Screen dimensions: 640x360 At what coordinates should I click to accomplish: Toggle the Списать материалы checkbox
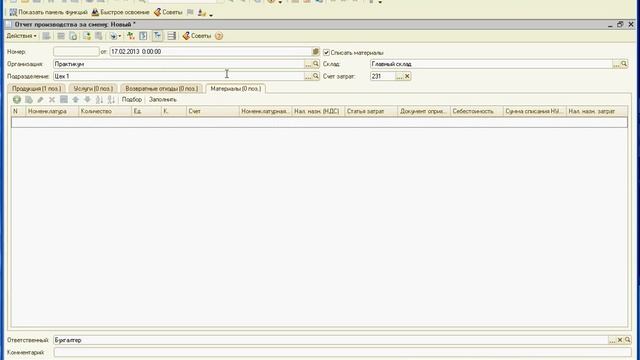(x=326, y=52)
